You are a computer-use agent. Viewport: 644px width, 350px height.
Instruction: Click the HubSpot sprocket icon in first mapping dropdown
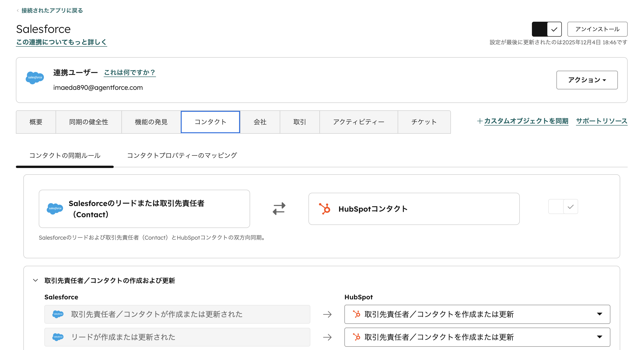tap(357, 314)
